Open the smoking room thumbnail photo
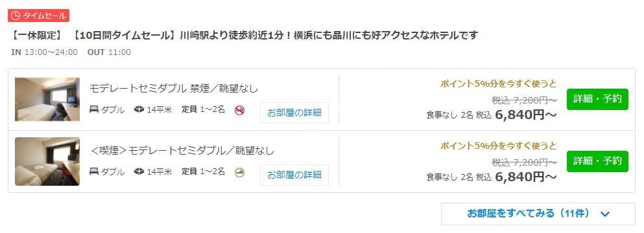This screenshot has height=233, width=644. point(47,162)
